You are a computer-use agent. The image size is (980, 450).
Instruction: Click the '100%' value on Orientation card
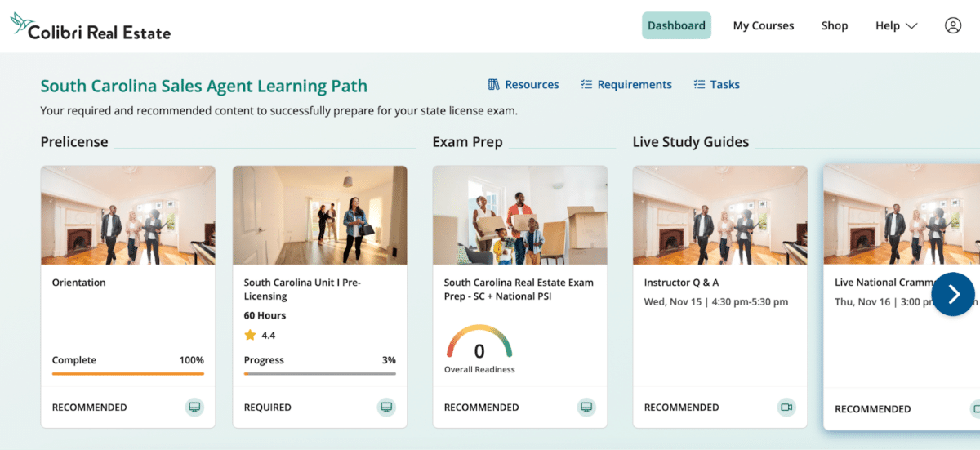click(x=192, y=360)
